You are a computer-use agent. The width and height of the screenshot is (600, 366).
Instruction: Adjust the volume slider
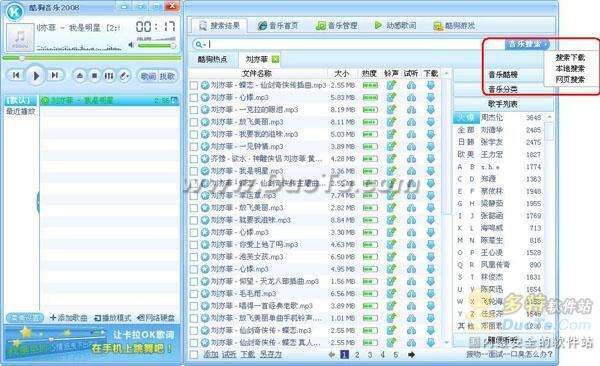(x=157, y=46)
